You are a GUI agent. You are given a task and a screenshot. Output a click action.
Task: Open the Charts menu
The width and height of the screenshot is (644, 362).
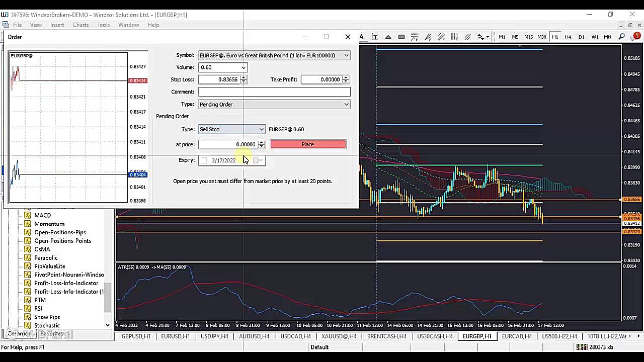click(x=80, y=25)
